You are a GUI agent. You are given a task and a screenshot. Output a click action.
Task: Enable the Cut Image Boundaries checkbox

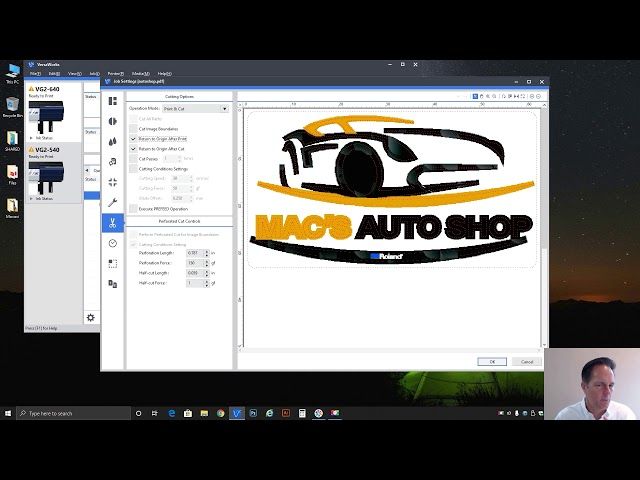134,129
